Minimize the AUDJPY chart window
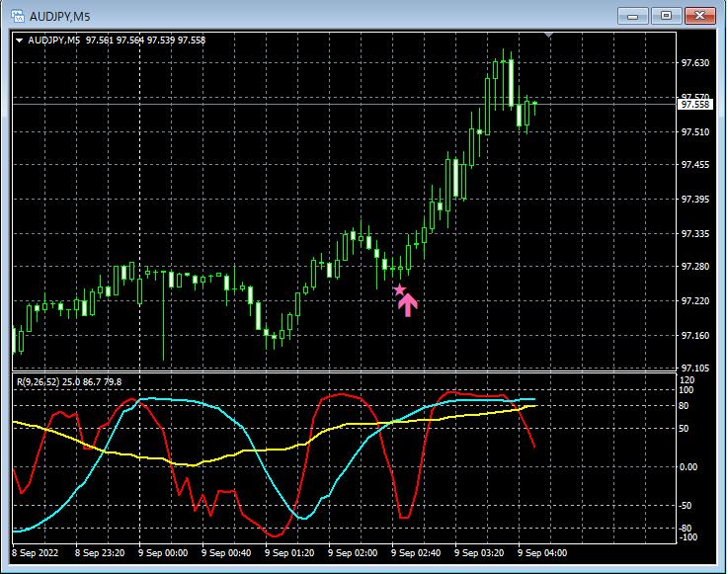The width and height of the screenshot is (728, 574). pos(632,16)
